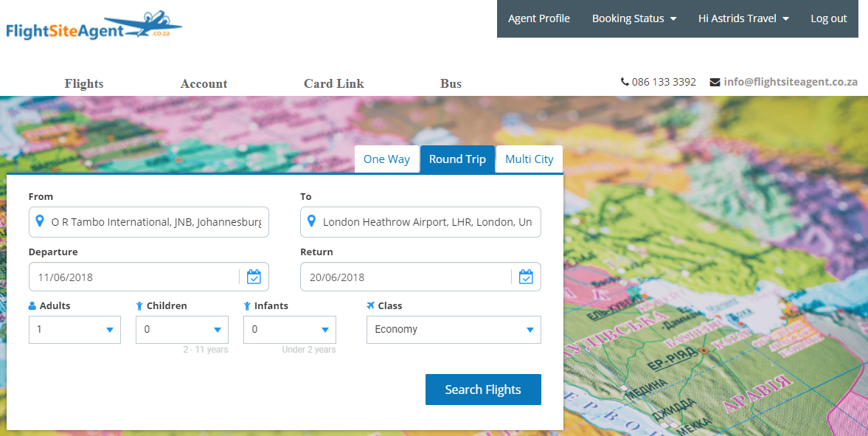Viewport: 868px width, 436px height.
Task: Open the Return date calendar icon
Action: point(526,277)
